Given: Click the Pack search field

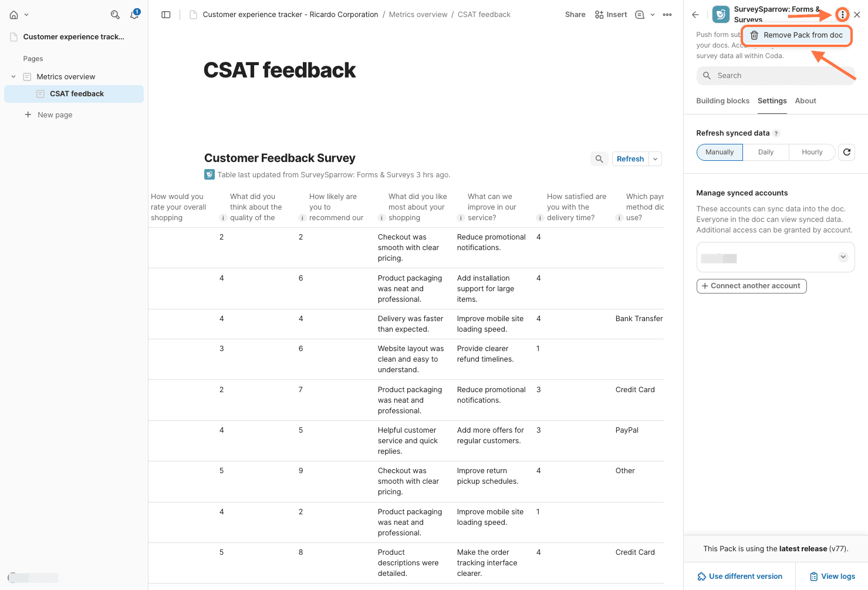Looking at the screenshot, I should point(775,76).
